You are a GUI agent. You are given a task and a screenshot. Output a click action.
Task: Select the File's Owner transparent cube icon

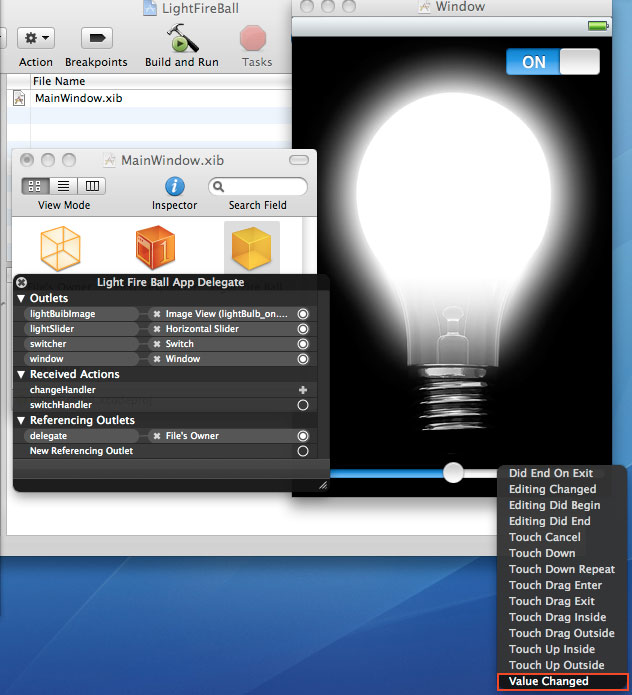(61, 248)
